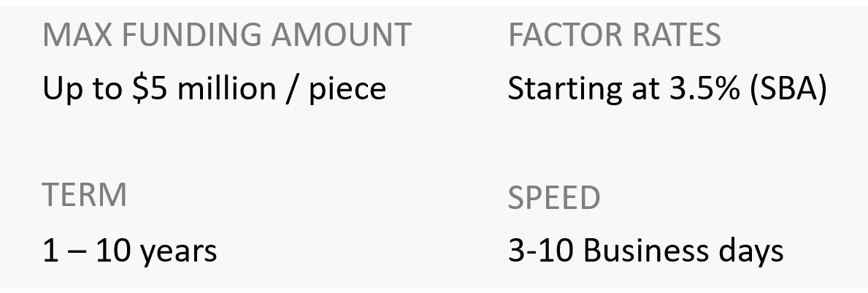Click the FACTOR RATES heading

pos(614,35)
